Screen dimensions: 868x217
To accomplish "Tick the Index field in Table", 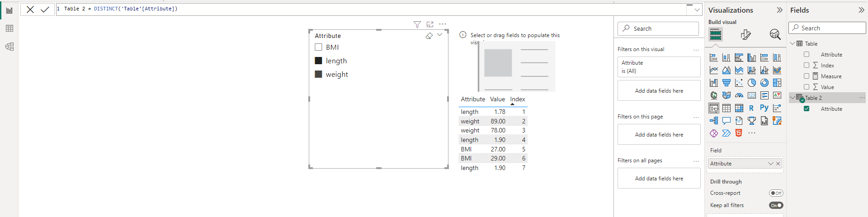I will coord(807,65).
